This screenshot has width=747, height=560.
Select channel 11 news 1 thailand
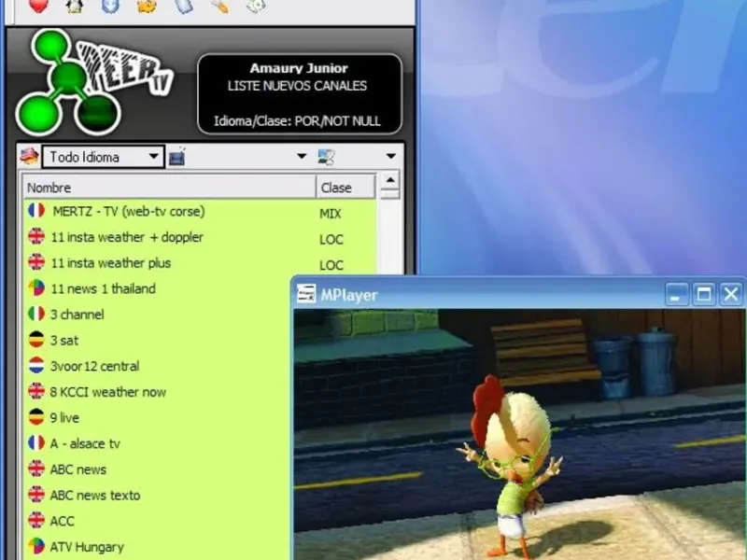pyautogui.click(x=103, y=288)
